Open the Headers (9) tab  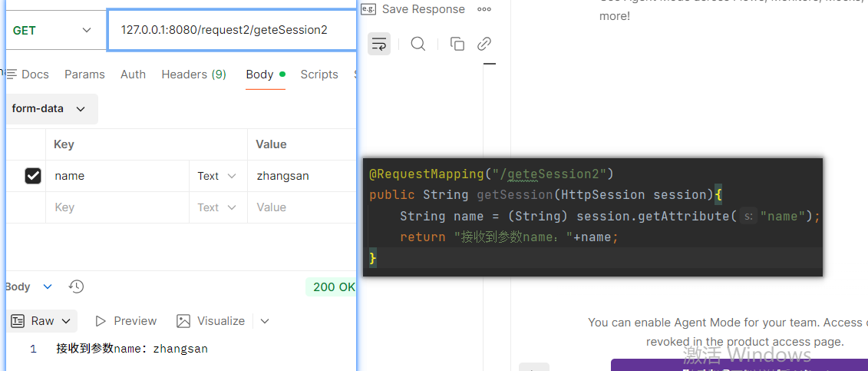point(193,75)
